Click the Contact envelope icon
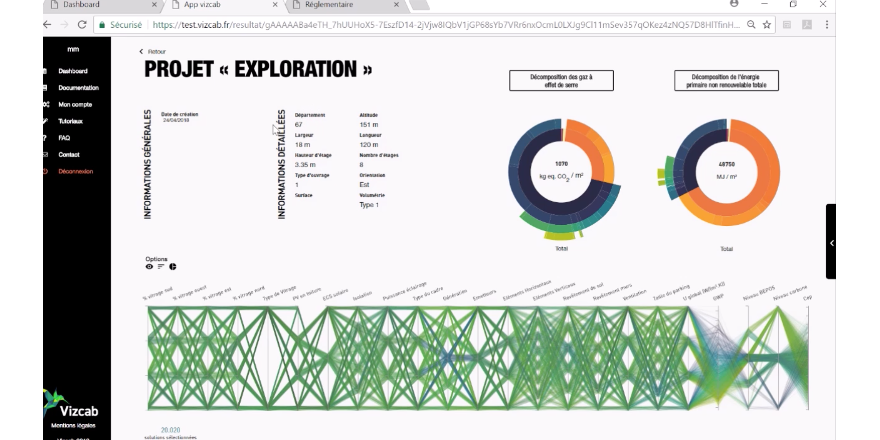This screenshot has height=440, width=880. click(x=45, y=155)
